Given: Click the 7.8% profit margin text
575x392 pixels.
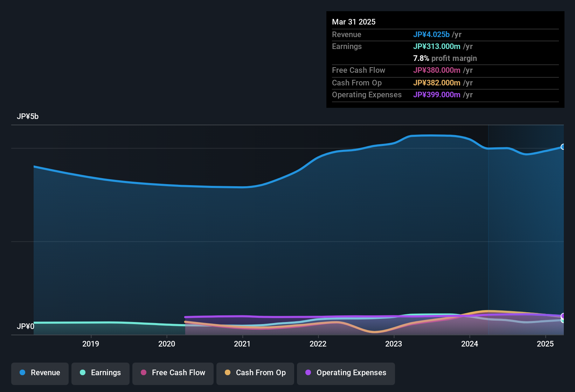Looking at the screenshot, I should click(x=445, y=58).
